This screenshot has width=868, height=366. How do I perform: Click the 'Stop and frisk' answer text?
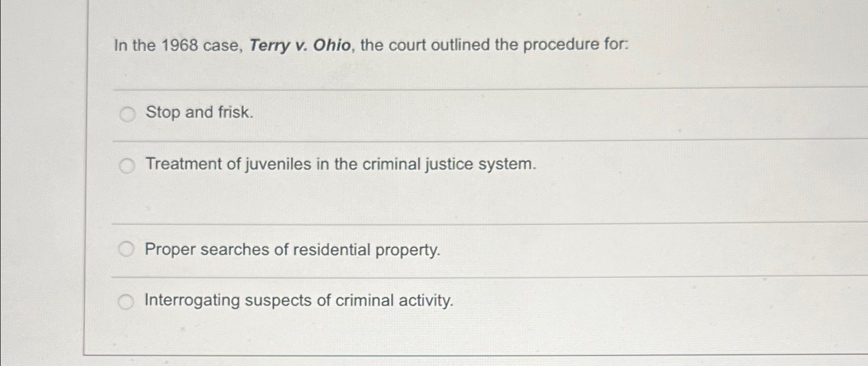coord(199,113)
